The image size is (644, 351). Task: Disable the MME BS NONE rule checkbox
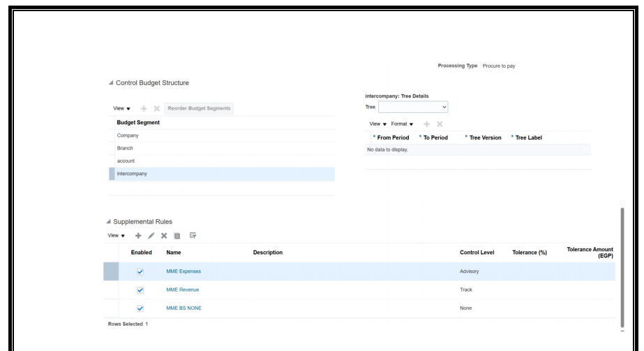[140, 308]
